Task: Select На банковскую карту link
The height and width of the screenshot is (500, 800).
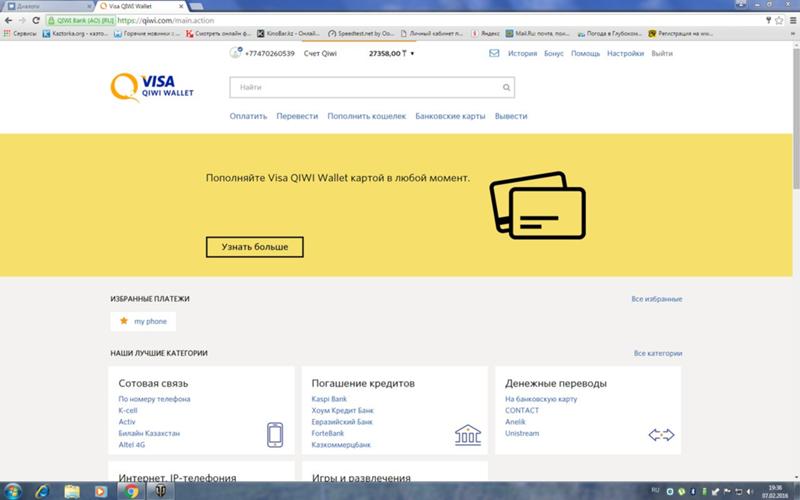Action: (x=541, y=399)
